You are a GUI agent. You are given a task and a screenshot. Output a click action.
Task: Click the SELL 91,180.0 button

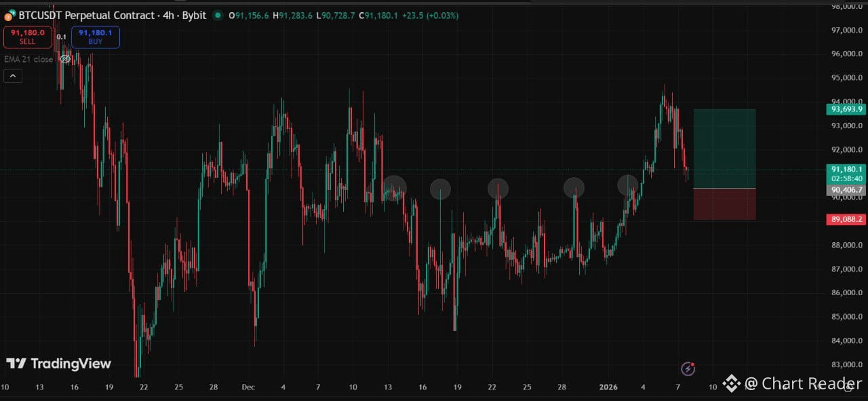tap(28, 37)
